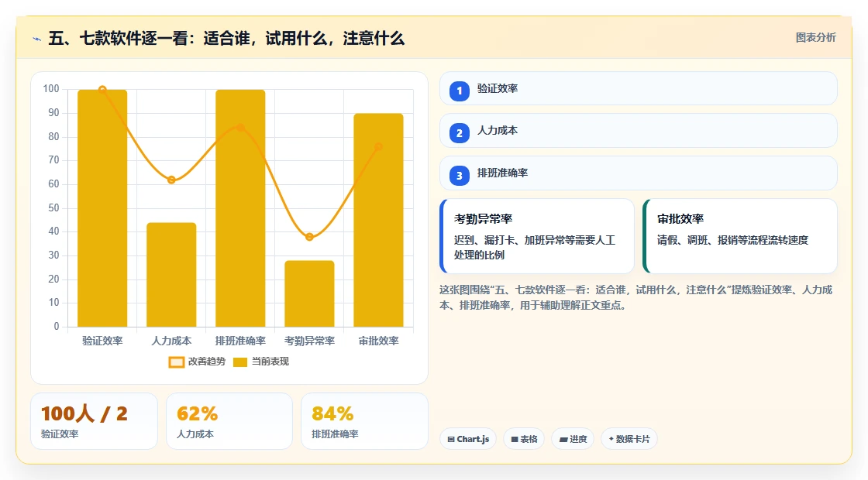Click the lightning icon beside the section title
The image size is (868, 480).
(37, 39)
